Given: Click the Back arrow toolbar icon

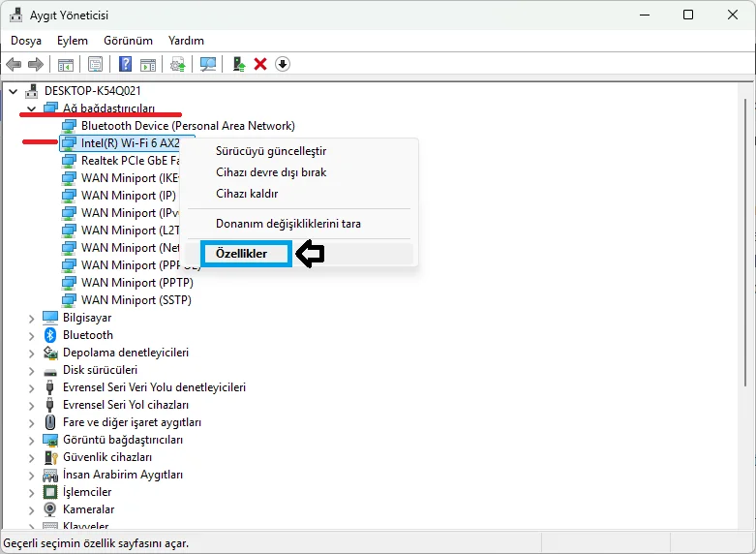Looking at the screenshot, I should [x=14, y=64].
